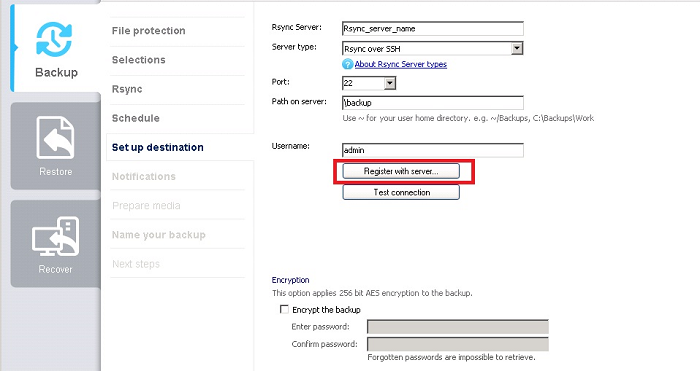The image size is (700, 371).
Task: Go to the Rsync step
Action: [127, 89]
